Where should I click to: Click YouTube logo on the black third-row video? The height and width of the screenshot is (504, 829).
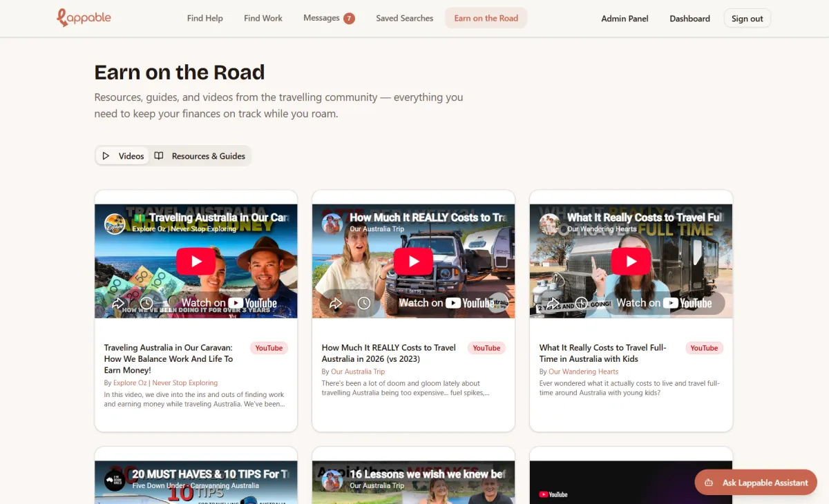tap(553, 494)
